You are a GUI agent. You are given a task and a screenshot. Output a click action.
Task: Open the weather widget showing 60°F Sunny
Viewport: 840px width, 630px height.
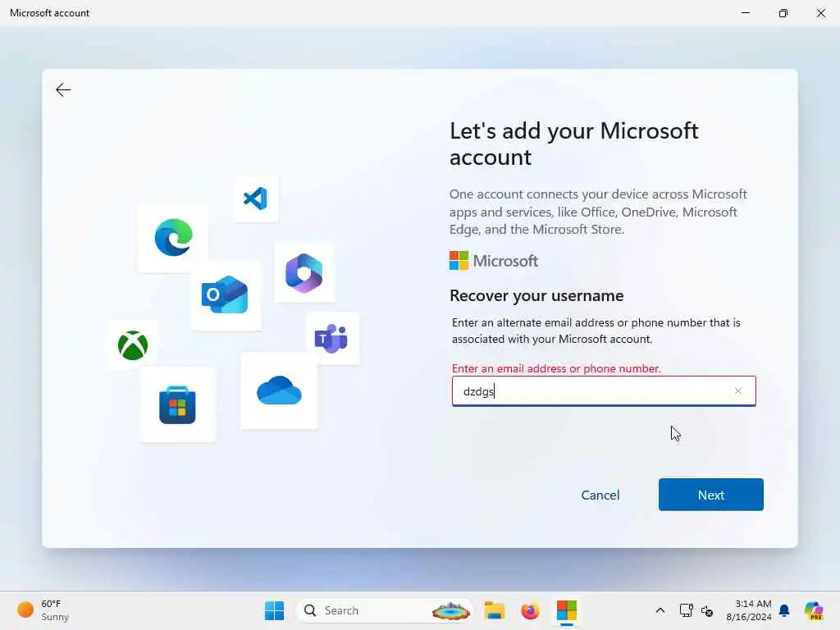(43, 610)
